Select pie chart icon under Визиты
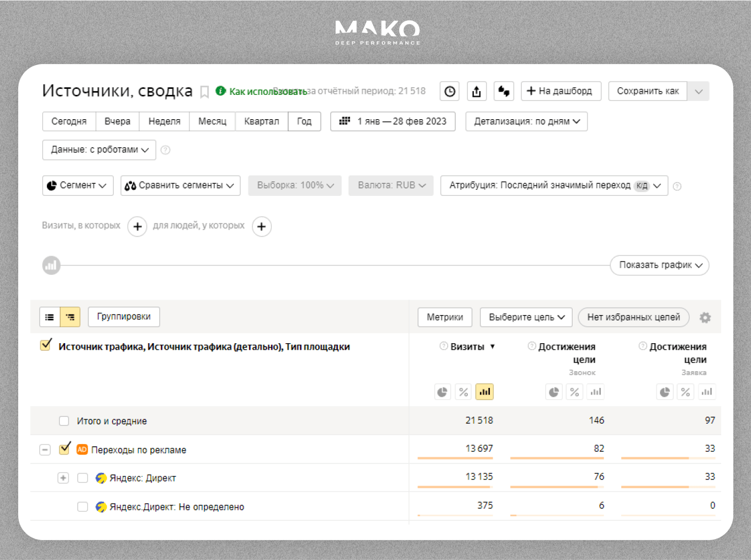The height and width of the screenshot is (560, 751). (x=442, y=392)
